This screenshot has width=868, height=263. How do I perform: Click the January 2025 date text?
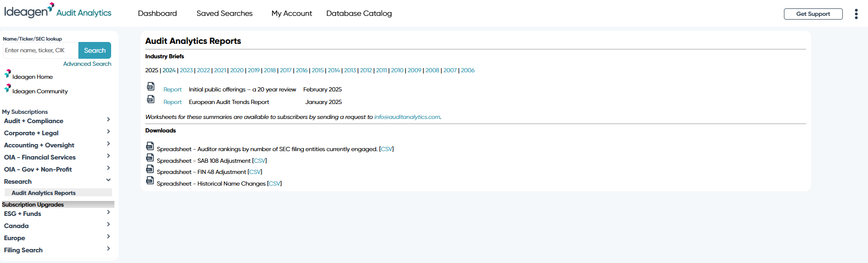click(x=324, y=102)
